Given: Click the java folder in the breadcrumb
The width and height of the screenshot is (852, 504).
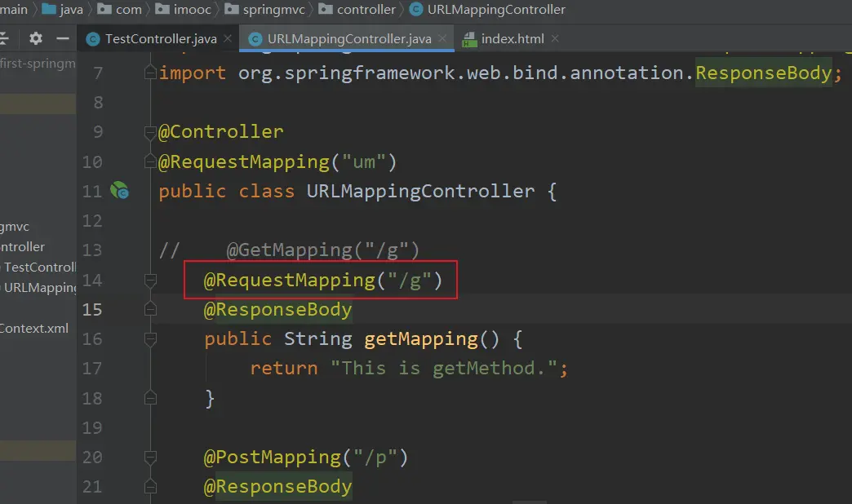Looking at the screenshot, I should pos(63,9).
